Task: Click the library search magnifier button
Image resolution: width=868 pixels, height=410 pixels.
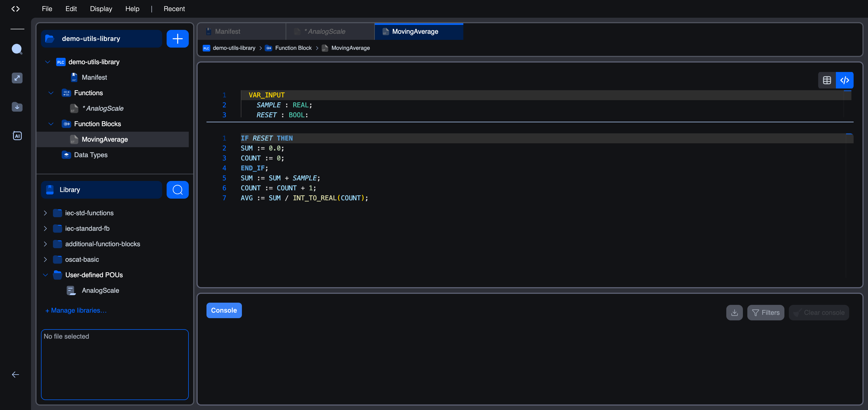Action: click(178, 190)
